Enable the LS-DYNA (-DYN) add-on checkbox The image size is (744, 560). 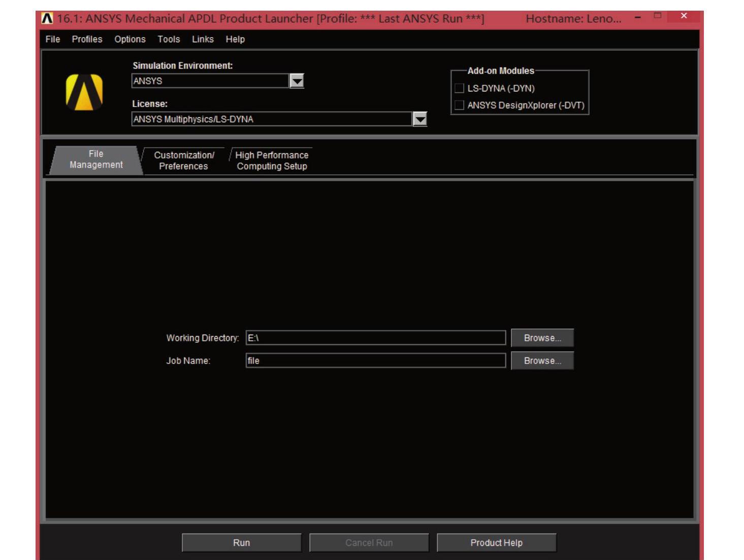pos(460,88)
